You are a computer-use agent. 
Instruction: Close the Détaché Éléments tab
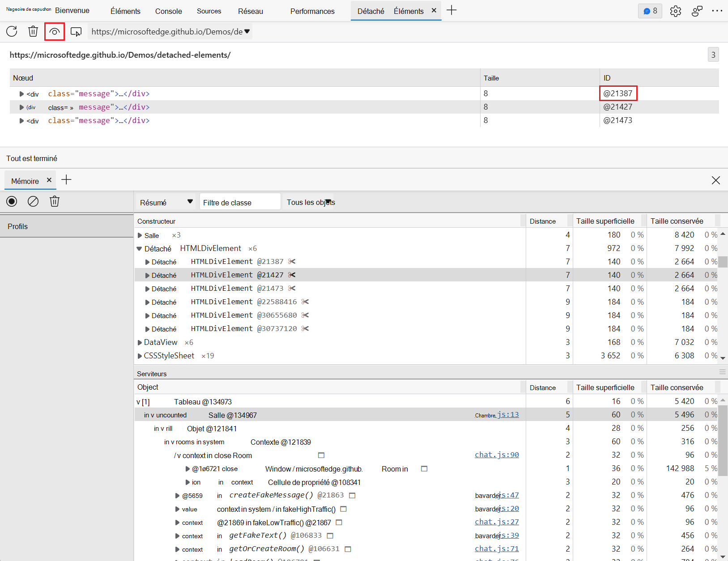434,10
